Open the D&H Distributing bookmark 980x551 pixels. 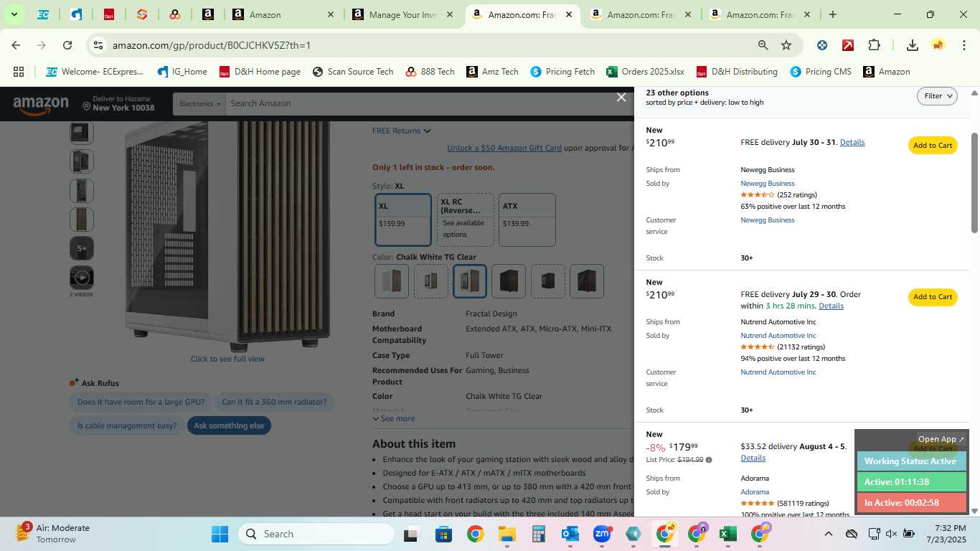tap(737, 72)
